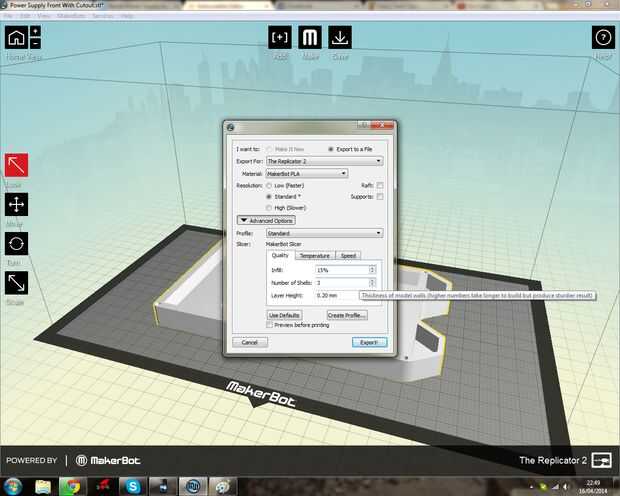This screenshot has width=620, height=496.
Task: Open the File menu
Action: coord(8,16)
